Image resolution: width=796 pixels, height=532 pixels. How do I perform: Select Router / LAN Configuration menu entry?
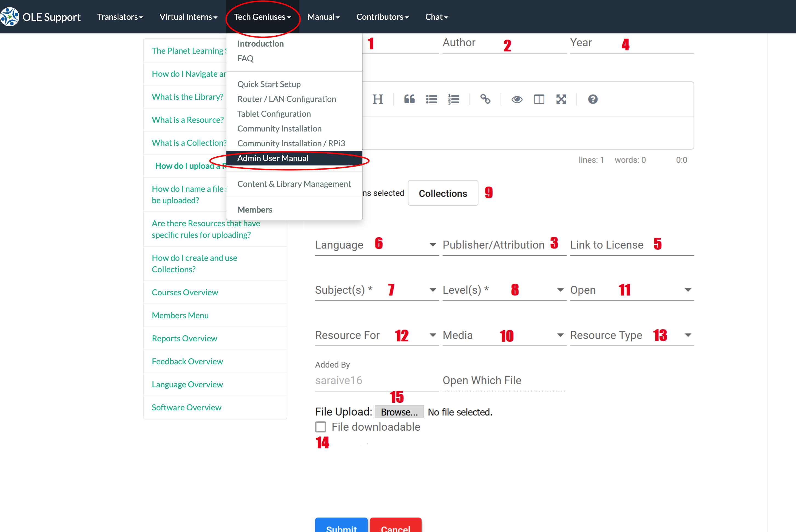coord(294,99)
